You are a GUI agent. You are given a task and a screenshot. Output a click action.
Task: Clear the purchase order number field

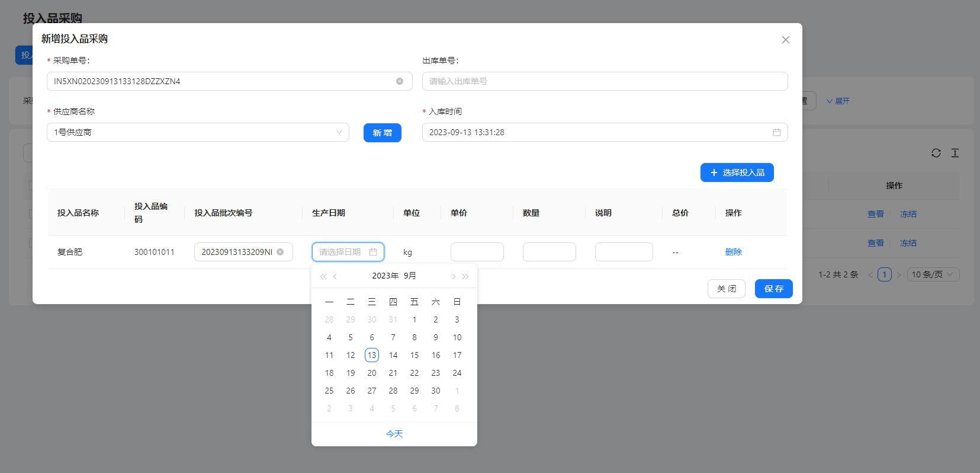click(400, 81)
